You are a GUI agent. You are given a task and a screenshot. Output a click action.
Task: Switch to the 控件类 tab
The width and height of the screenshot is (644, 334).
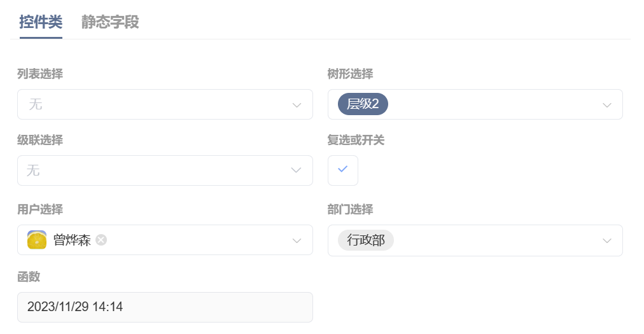[41, 22]
